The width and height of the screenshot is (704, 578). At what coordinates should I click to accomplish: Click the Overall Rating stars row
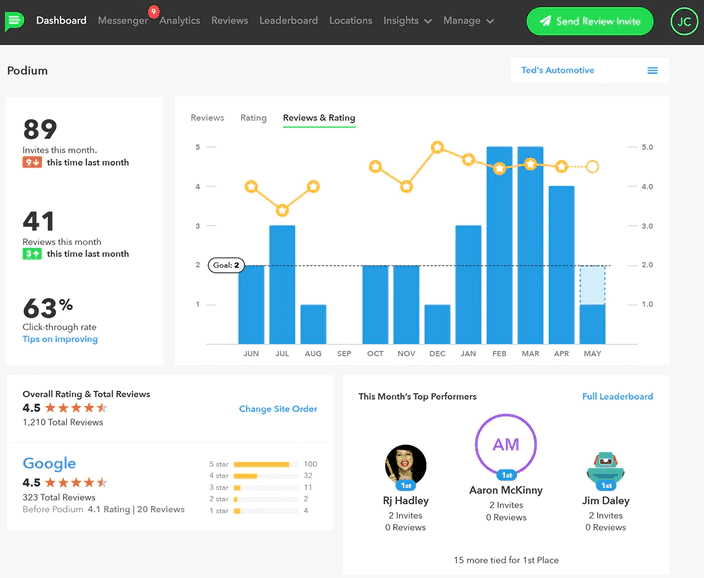point(76,408)
